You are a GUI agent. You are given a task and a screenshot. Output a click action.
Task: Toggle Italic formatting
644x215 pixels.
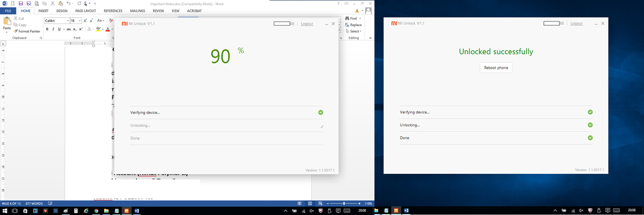(53, 29)
